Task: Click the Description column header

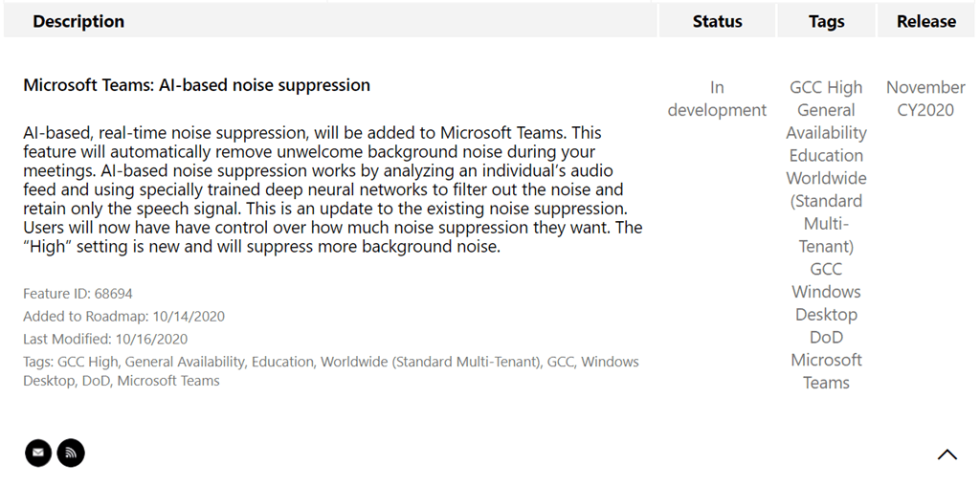Action: tap(78, 21)
